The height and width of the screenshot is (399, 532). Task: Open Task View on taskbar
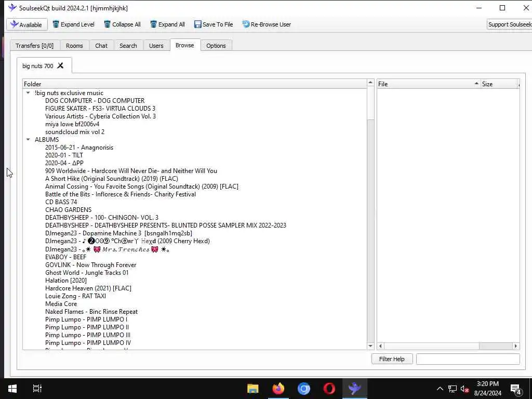(x=37, y=389)
